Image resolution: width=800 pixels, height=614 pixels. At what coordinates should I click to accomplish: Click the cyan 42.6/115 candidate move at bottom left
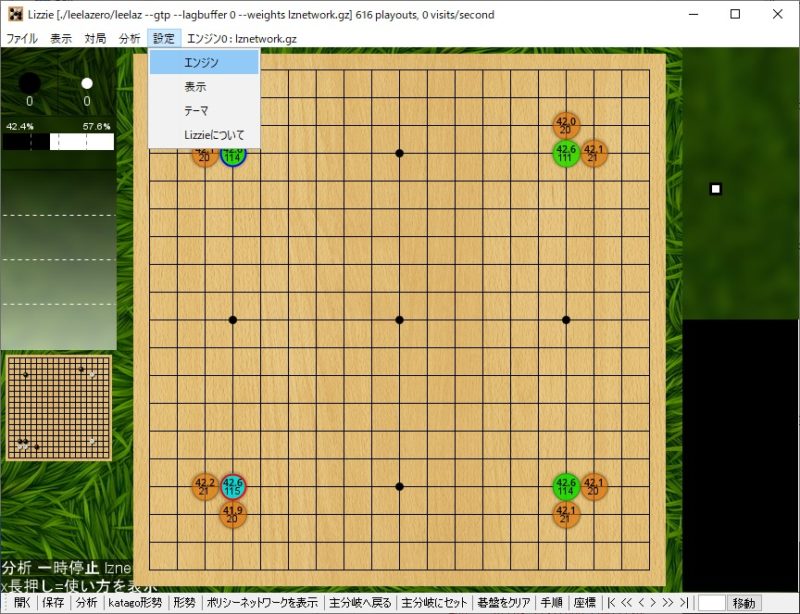coord(233,487)
